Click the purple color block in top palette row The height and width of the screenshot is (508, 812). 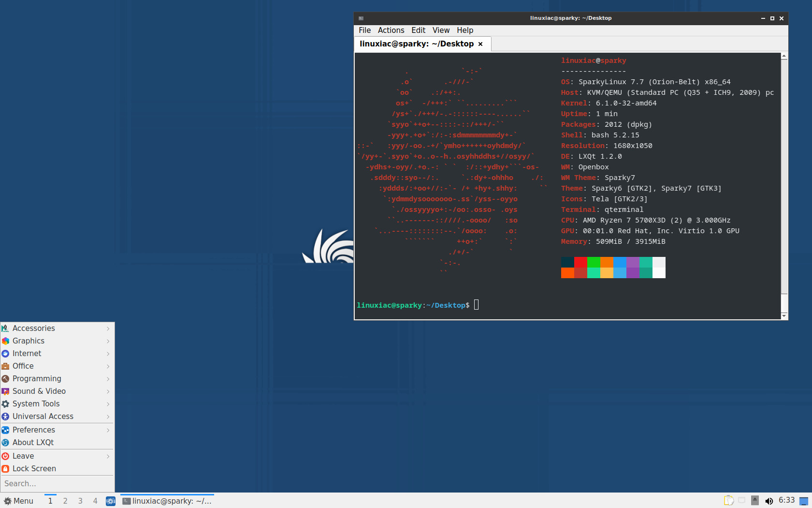[633, 262]
